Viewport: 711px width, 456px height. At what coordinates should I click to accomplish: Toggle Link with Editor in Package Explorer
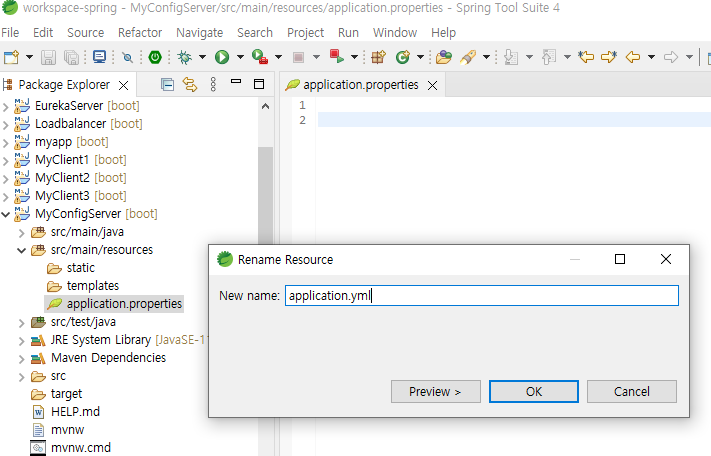click(190, 84)
